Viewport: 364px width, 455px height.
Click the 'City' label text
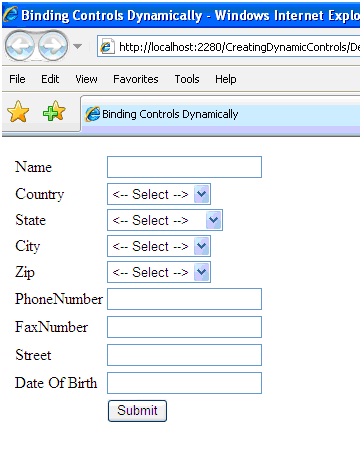click(28, 247)
